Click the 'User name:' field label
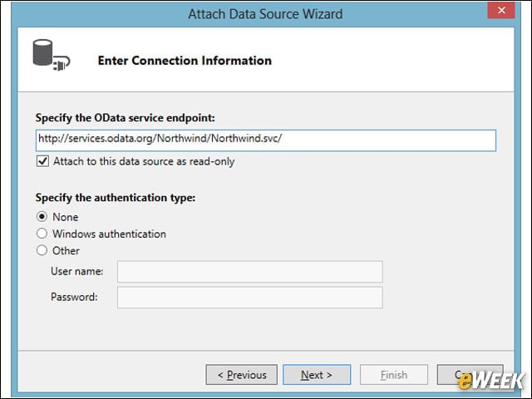The height and width of the screenshot is (399, 532). [77, 272]
